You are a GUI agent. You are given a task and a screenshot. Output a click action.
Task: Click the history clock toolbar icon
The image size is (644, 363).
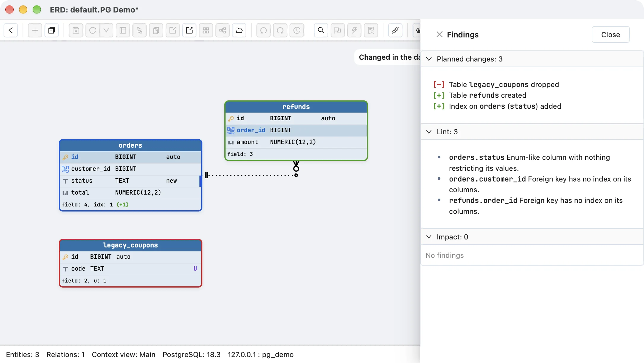(x=297, y=30)
